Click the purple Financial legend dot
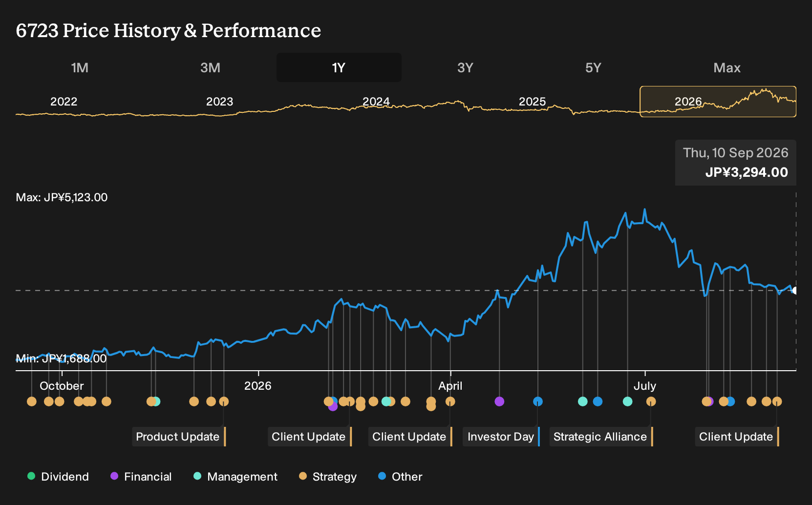Viewport: 812px width, 505px height. [114, 476]
